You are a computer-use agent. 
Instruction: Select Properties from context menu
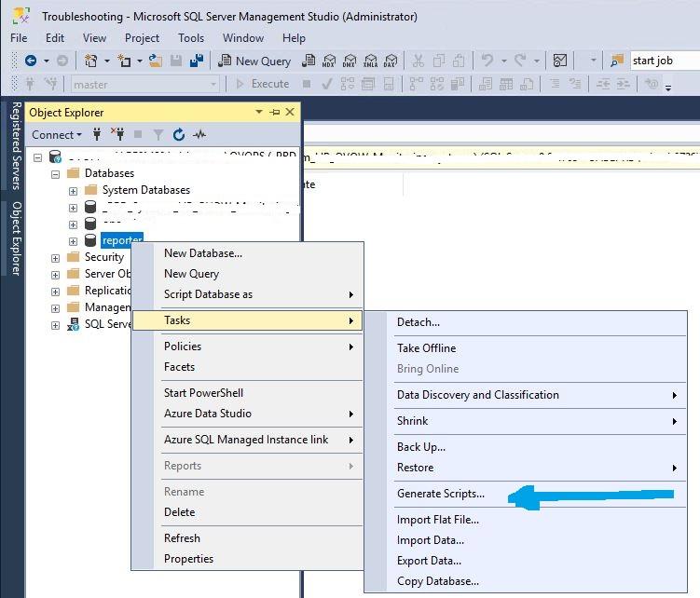pos(248,559)
